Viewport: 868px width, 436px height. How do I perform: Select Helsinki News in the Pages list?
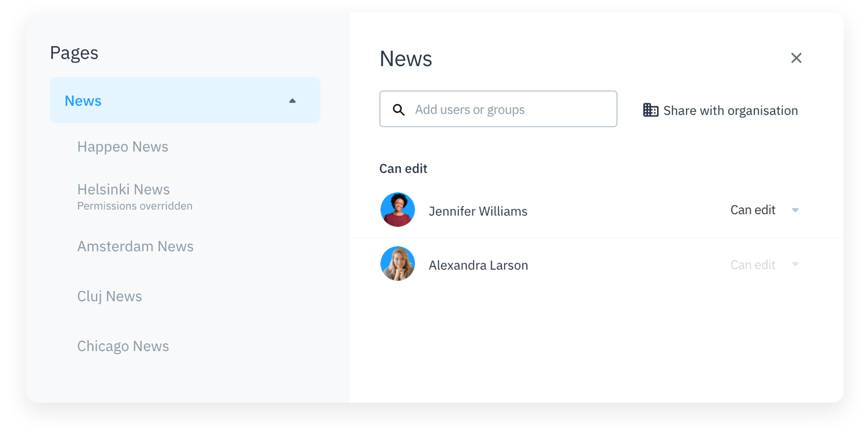coord(123,189)
